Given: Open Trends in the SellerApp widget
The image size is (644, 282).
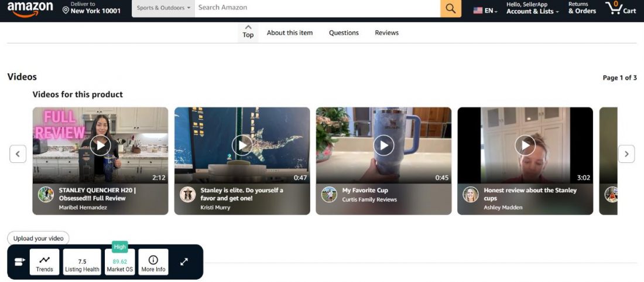Looking at the screenshot, I should 44,262.
